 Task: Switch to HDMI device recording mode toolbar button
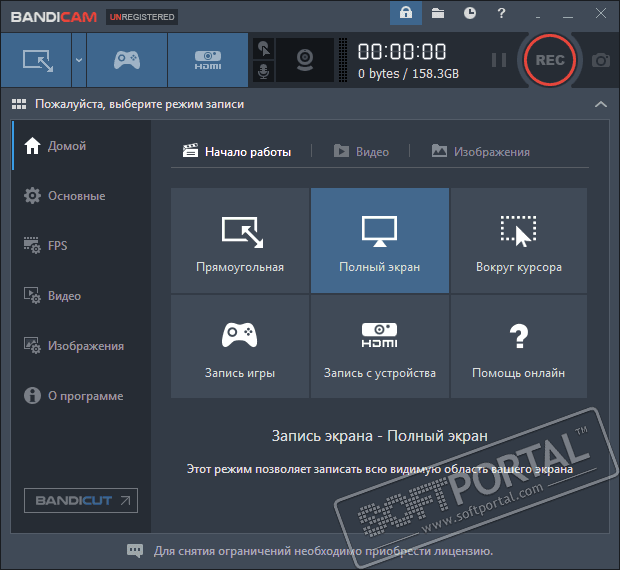(x=208, y=60)
